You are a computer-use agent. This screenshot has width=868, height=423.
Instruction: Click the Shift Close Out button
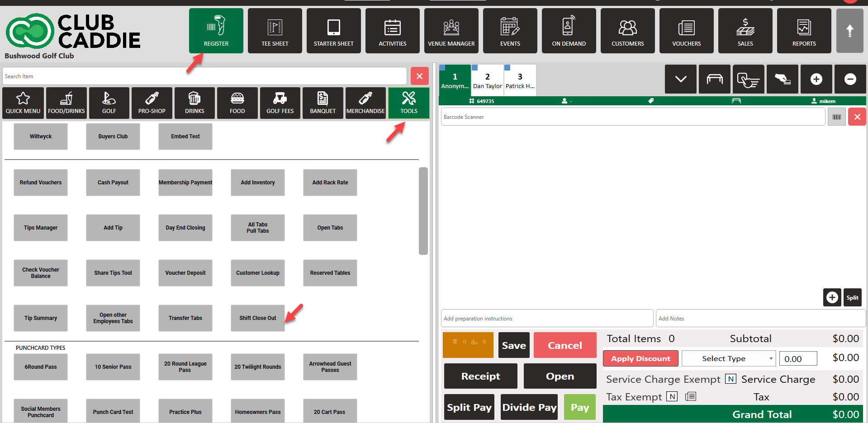pos(257,318)
